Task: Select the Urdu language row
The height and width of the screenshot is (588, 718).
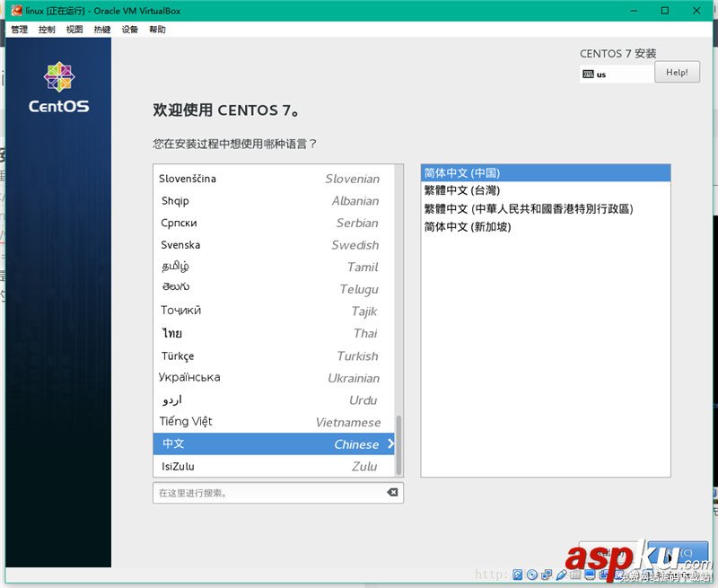Action: 274,399
